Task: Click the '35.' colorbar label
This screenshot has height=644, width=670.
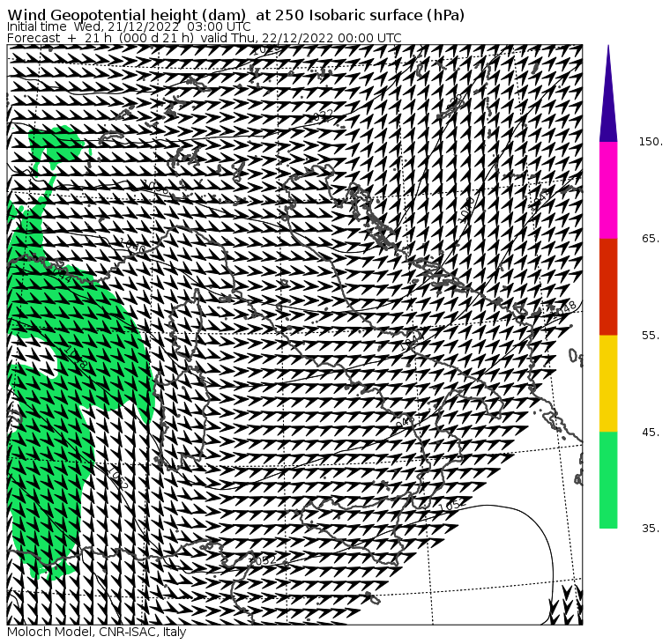Action: (651, 529)
